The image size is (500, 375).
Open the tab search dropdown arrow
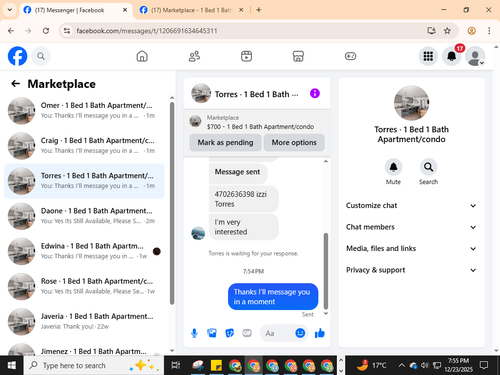coord(10,10)
